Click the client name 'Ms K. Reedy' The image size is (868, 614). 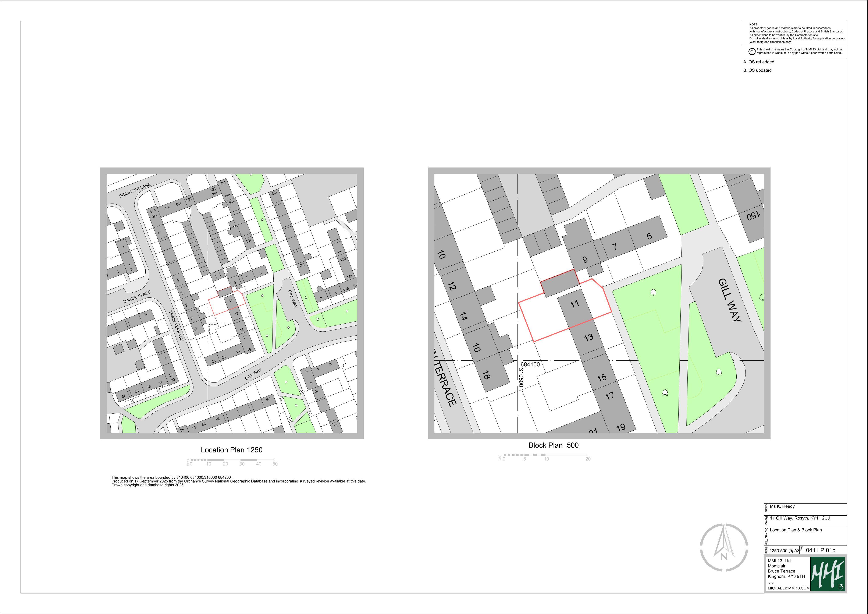click(x=782, y=506)
